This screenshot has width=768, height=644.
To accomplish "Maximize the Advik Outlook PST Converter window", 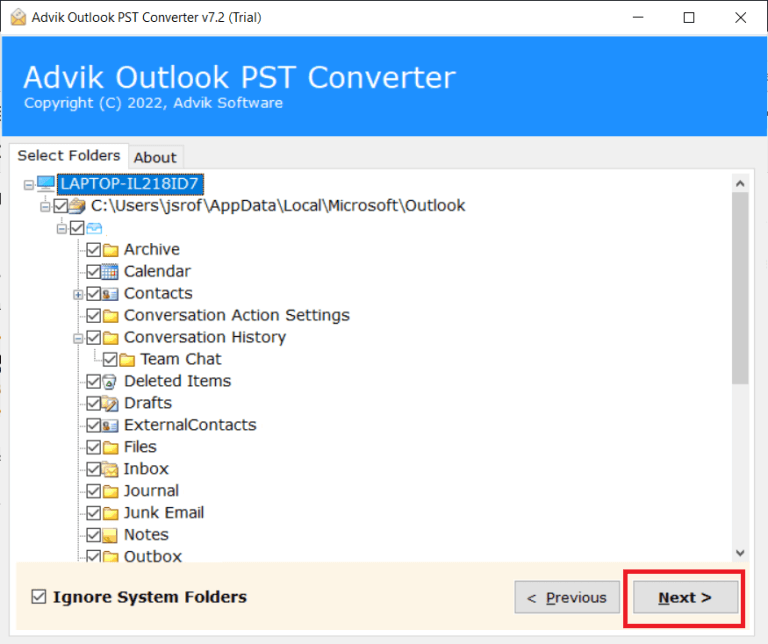I will point(689,18).
